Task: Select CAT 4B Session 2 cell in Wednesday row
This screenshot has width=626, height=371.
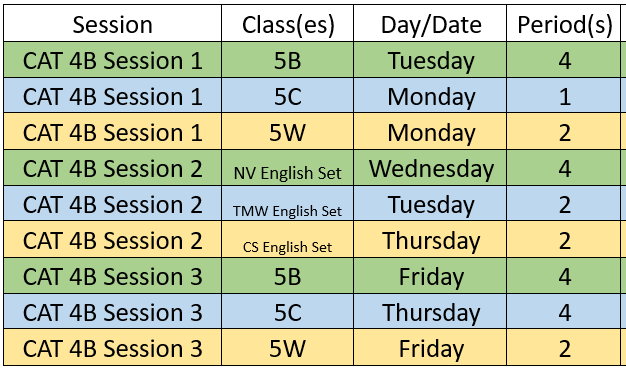Action: coord(113,168)
